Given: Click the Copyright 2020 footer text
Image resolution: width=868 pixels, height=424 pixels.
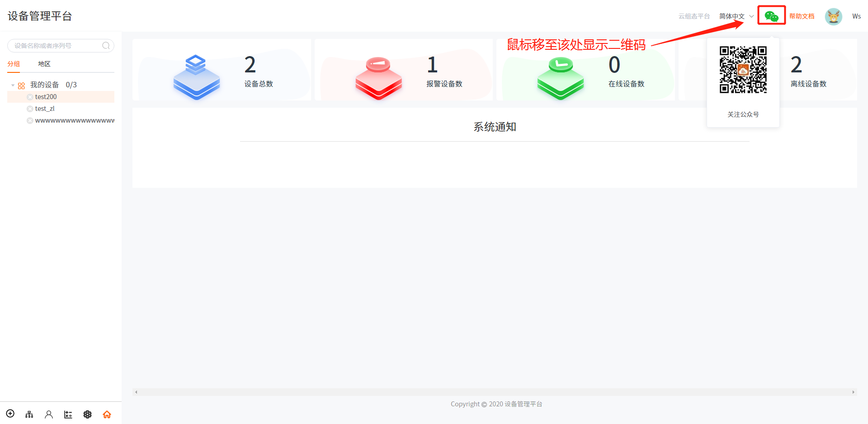Looking at the screenshot, I should (496, 404).
